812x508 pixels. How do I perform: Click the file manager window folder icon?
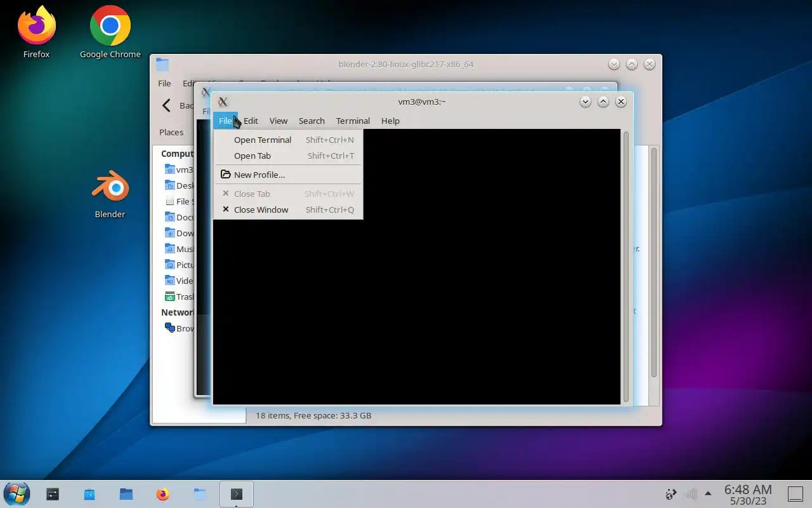click(x=162, y=64)
